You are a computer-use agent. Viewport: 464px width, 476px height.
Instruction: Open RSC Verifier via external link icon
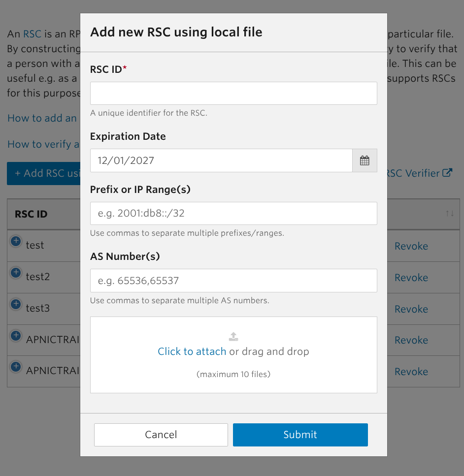tap(447, 173)
